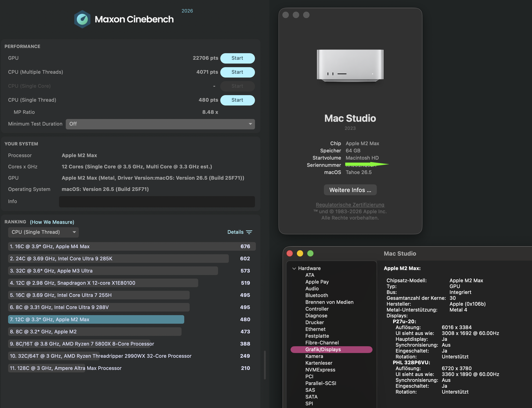This screenshot has height=408, width=532.
Task: Click the Mac Studio device image
Action: click(350, 66)
